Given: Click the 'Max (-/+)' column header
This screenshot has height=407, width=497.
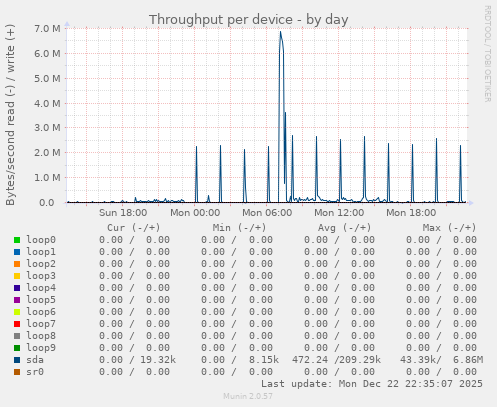Looking at the screenshot, I should point(449,228).
